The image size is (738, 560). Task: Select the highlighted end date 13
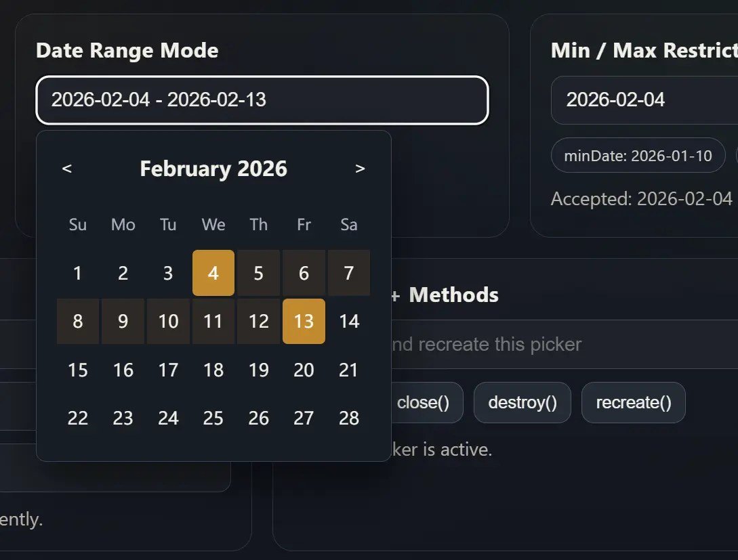point(304,322)
